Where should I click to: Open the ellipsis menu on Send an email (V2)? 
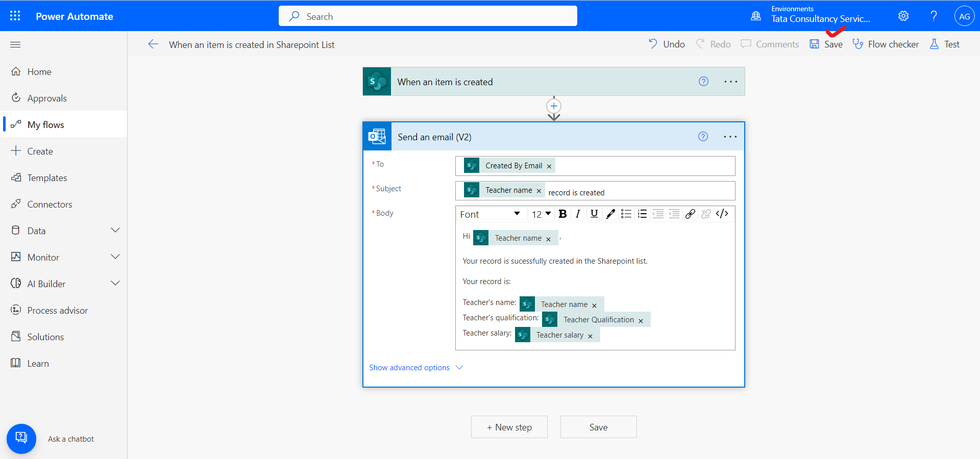tap(730, 137)
